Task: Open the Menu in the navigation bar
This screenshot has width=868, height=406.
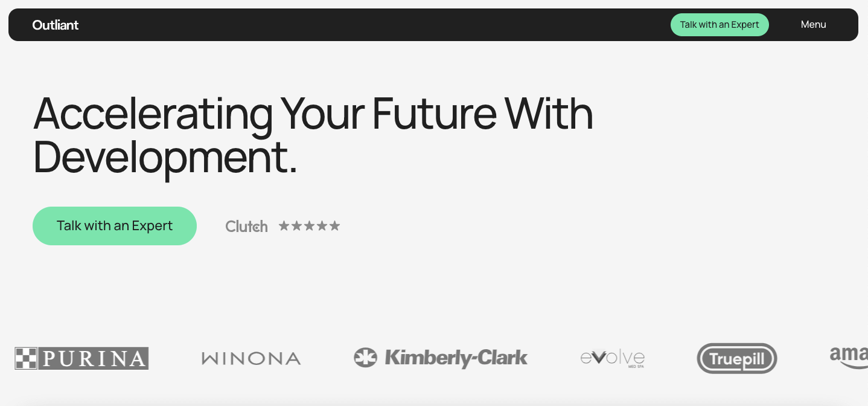Action: [x=813, y=25]
